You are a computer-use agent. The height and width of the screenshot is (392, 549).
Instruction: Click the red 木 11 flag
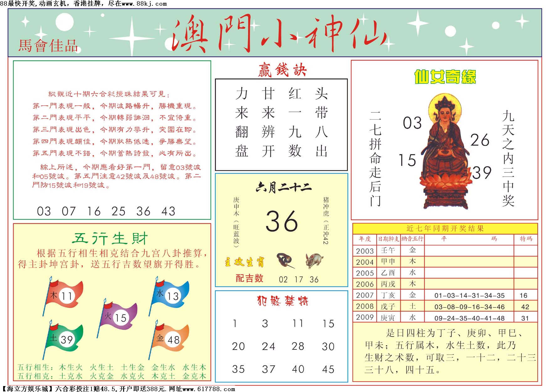click(63, 295)
